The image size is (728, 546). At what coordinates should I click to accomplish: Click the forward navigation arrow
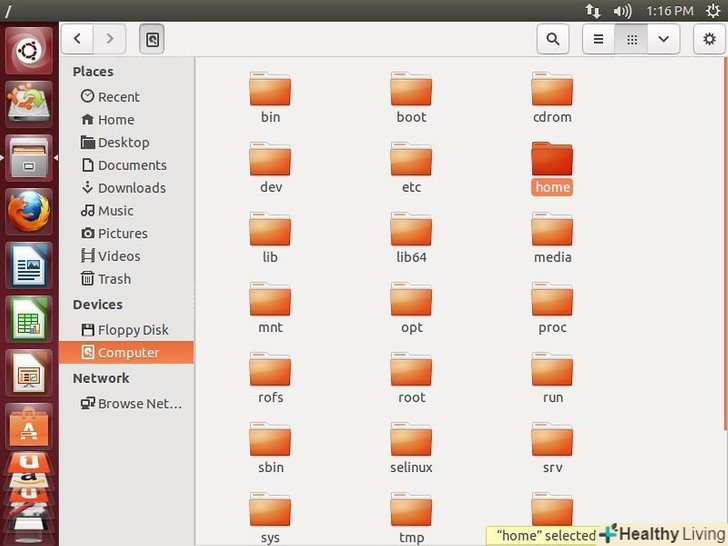click(109, 39)
